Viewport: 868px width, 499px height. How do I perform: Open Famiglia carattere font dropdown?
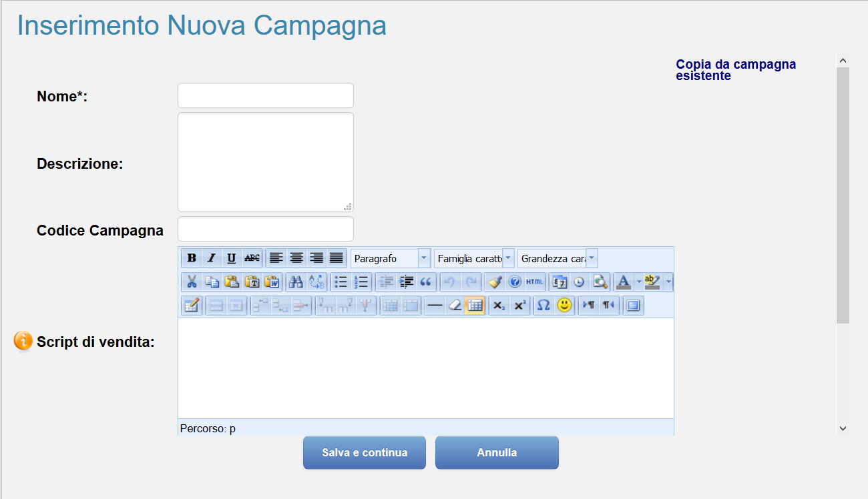click(474, 258)
